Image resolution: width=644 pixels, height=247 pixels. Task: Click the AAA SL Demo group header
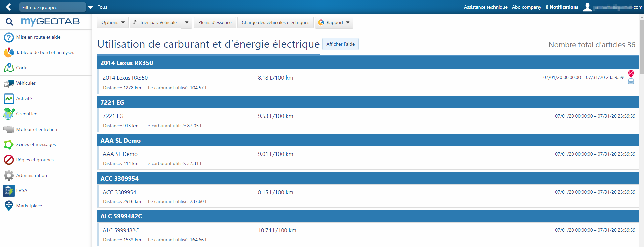tap(368, 140)
